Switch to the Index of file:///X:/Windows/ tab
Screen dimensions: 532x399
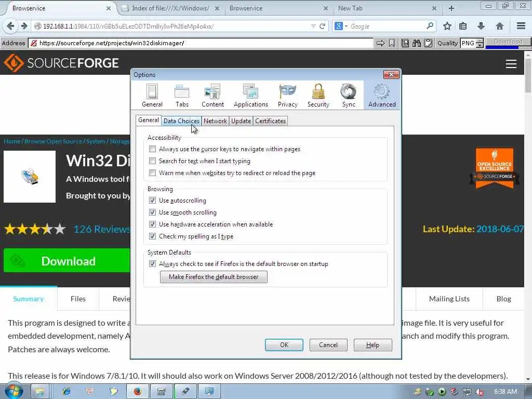click(170, 8)
